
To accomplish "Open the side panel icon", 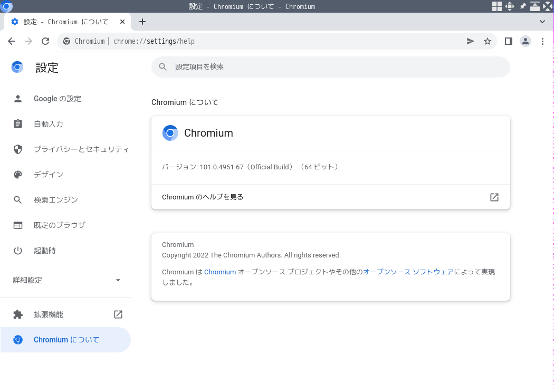I will pyautogui.click(x=509, y=41).
